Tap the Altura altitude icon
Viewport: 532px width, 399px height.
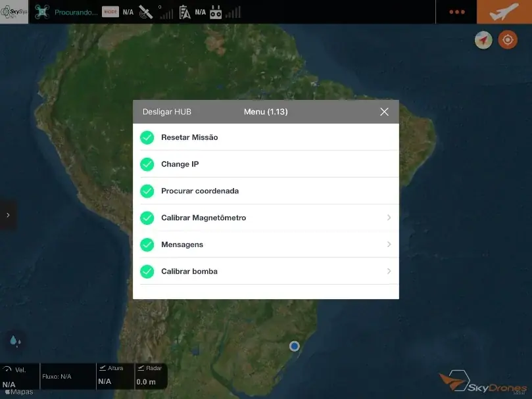(103, 368)
